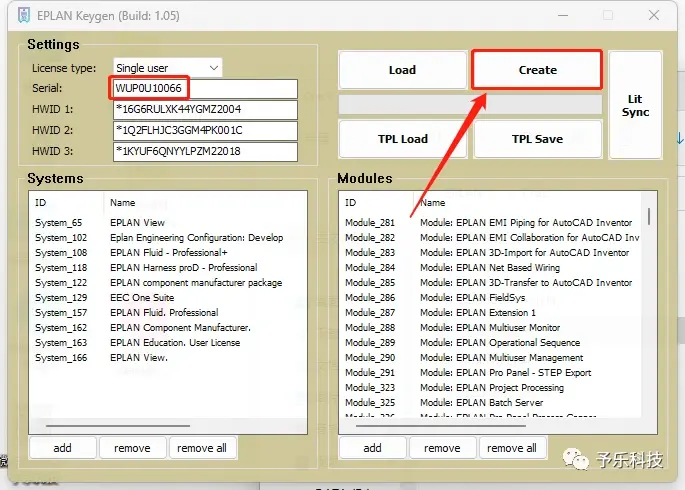This screenshot has height=490, width=685.
Task: Click remove button under Modules list
Action: pos(442,448)
